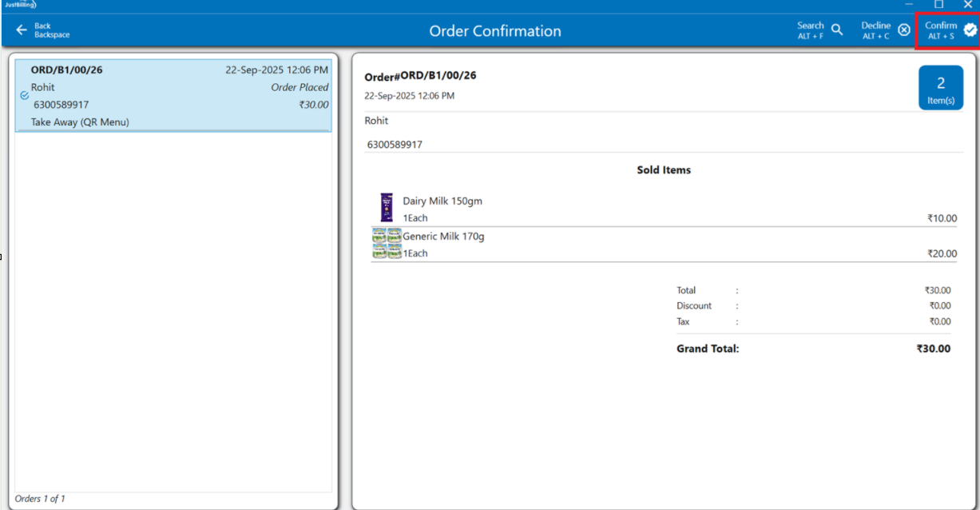Click the Take Away (QR Menu) order type text

[80, 122]
